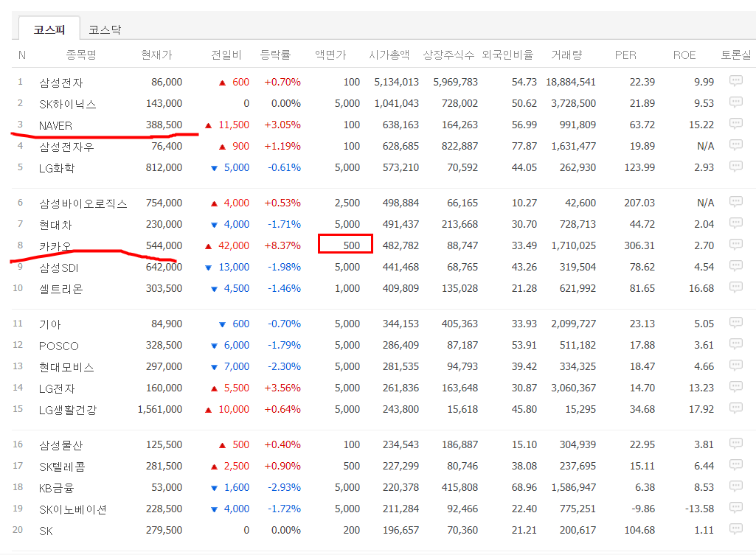
Task: Open discussion room icon for 현대차
Action: (736, 223)
